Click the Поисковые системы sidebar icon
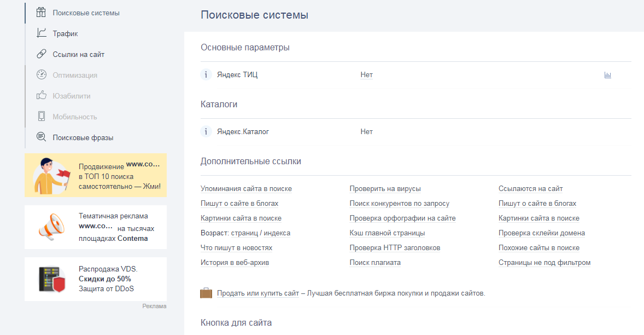This screenshot has width=644, height=335. coord(41,13)
